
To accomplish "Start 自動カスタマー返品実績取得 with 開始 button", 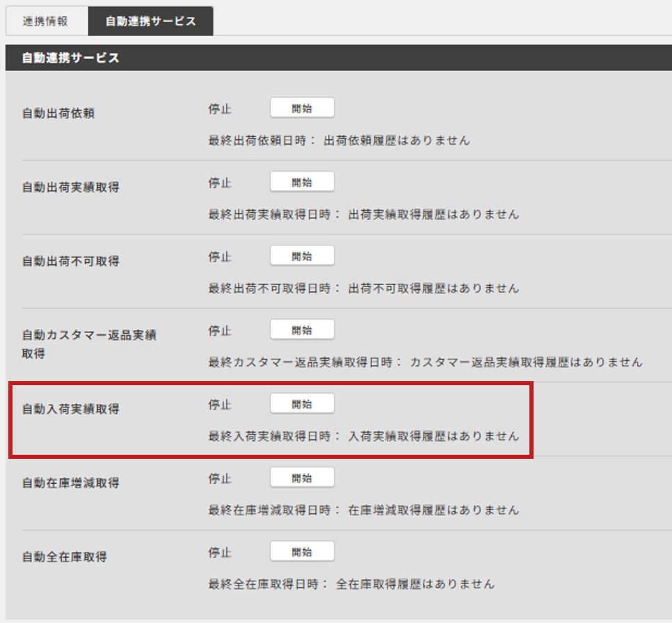I will tap(302, 330).
